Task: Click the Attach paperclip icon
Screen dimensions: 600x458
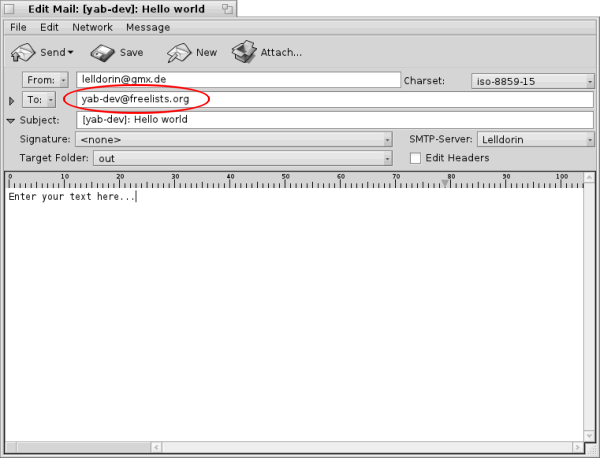Action: tap(244, 52)
